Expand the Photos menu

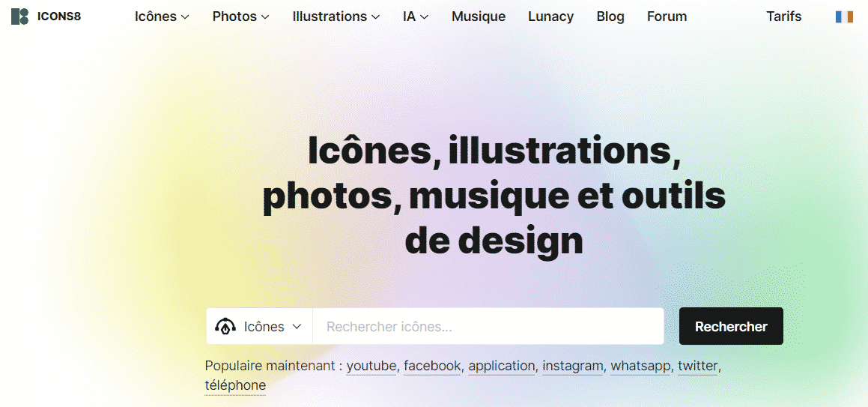coord(240,16)
